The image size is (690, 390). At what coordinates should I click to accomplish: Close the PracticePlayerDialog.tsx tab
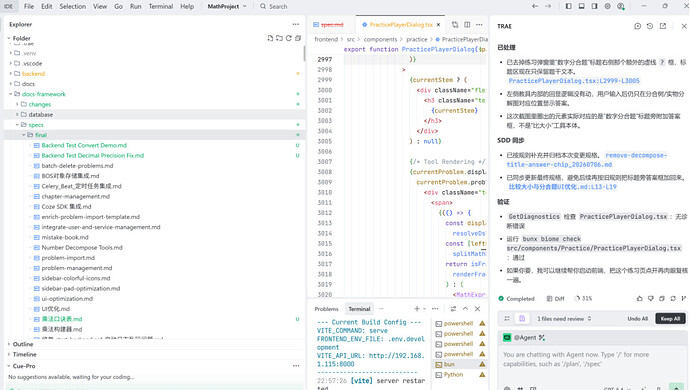[x=438, y=25]
